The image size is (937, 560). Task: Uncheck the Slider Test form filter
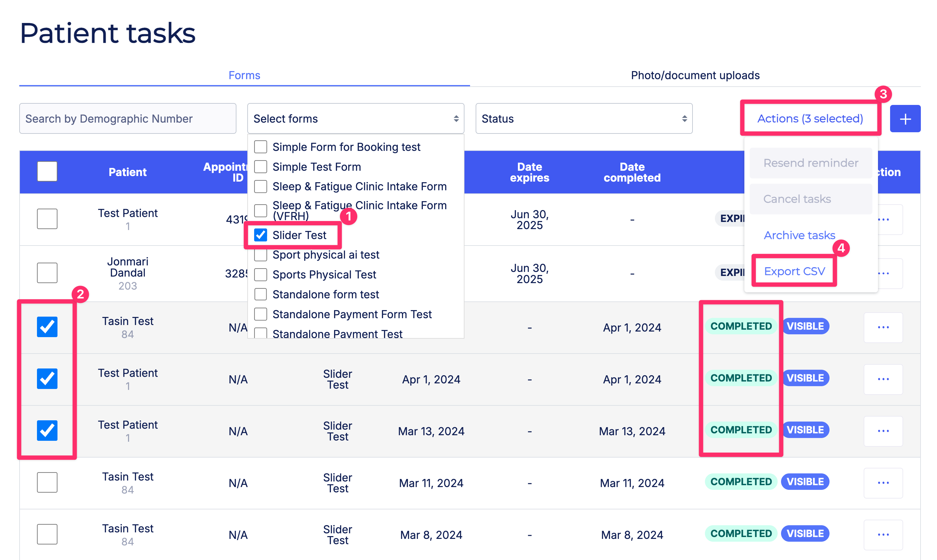click(x=261, y=235)
